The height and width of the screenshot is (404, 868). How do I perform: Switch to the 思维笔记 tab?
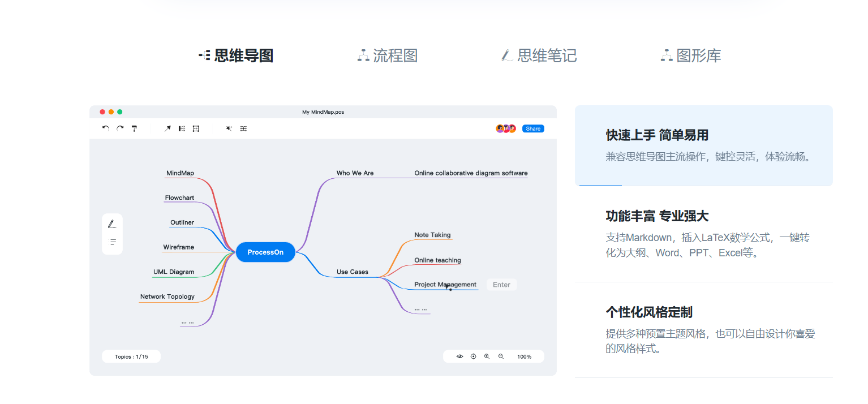coord(539,55)
